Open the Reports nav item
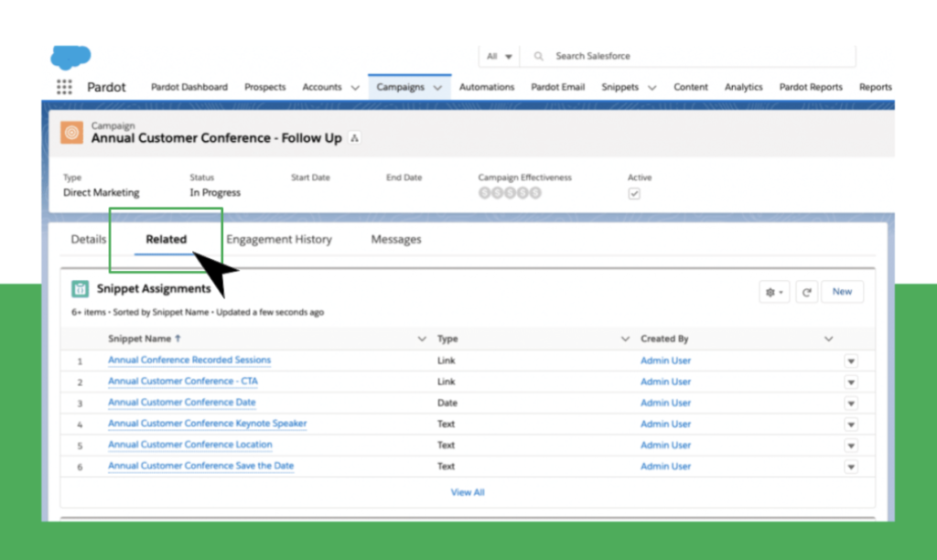 (x=876, y=87)
